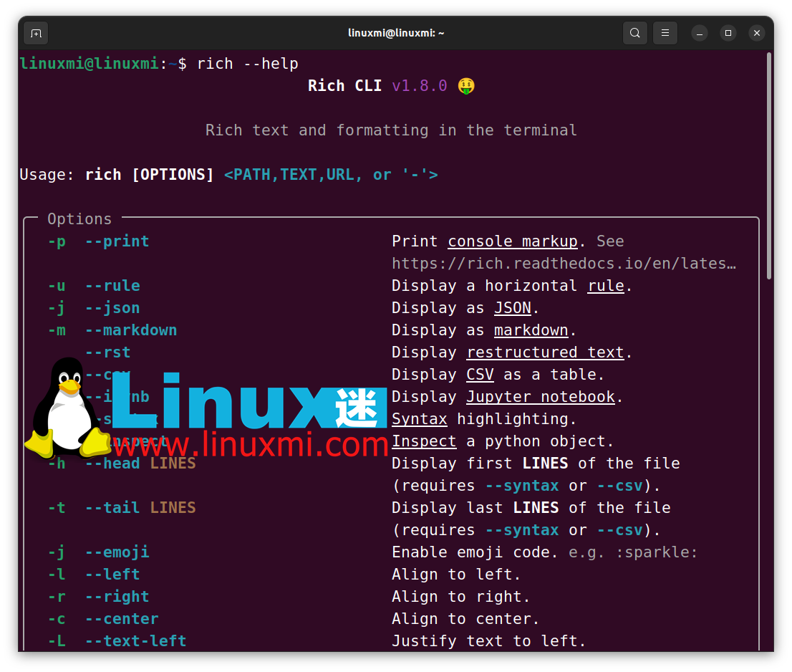The height and width of the screenshot is (672, 792).
Task: Click 'Rich text and formatting in the terminal'
Action: [391, 130]
